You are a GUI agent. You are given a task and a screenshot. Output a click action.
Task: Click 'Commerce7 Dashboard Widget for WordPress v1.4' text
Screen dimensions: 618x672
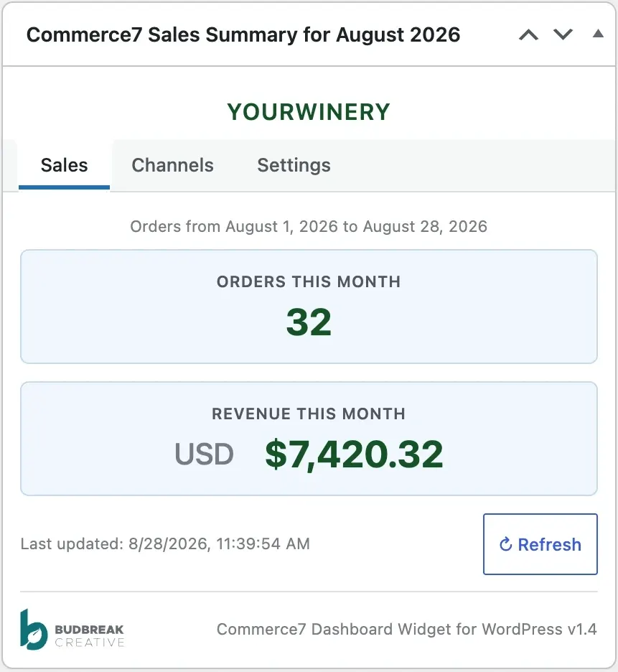coord(407,630)
